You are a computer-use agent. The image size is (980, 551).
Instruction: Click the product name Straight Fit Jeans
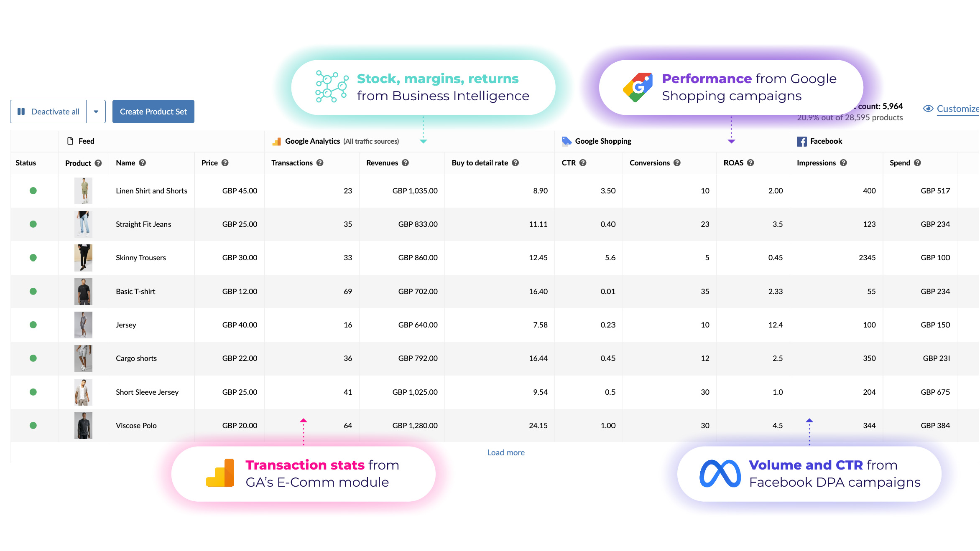(143, 224)
